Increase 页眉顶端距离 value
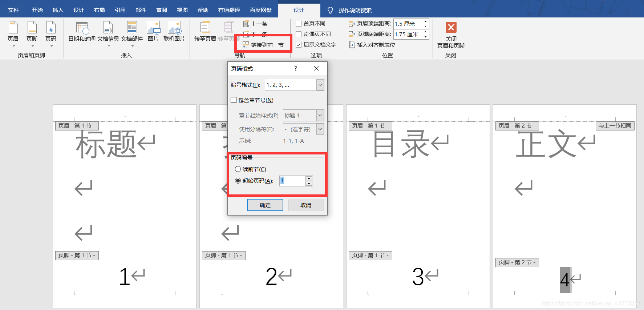 (425, 21)
